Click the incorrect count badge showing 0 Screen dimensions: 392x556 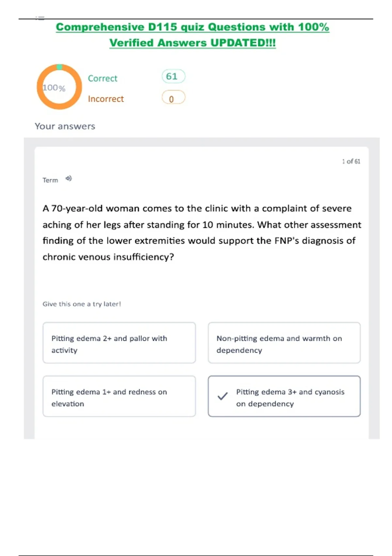pos(173,98)
